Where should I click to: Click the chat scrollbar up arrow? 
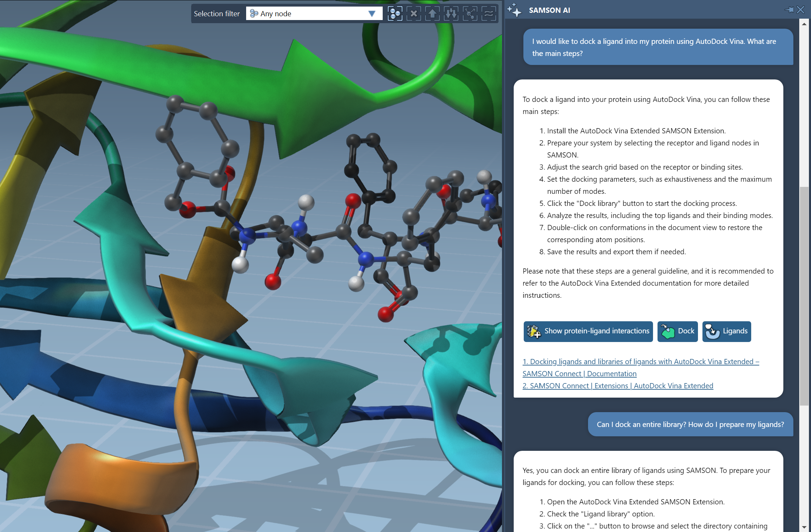[x=804, y=24]
